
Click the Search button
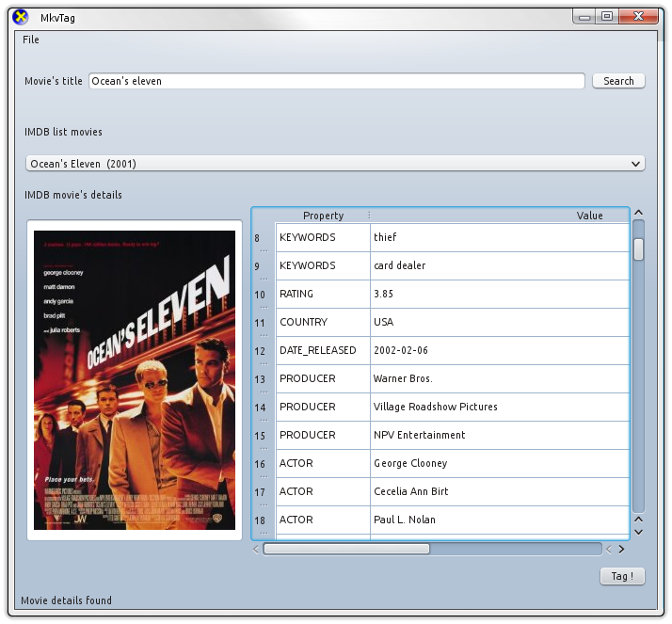618,81
